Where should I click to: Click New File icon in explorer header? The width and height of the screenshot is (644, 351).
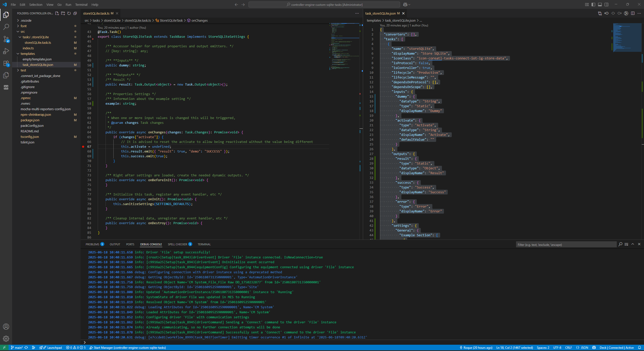(x=57, y=13)
